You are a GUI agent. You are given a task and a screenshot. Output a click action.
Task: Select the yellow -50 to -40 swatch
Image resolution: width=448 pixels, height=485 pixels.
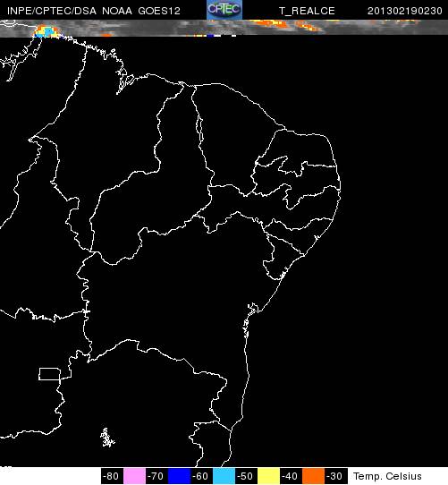(268, 476)
